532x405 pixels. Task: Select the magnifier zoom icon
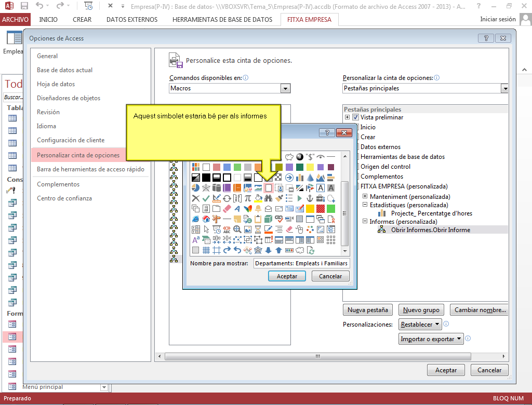tap(237, 230)
